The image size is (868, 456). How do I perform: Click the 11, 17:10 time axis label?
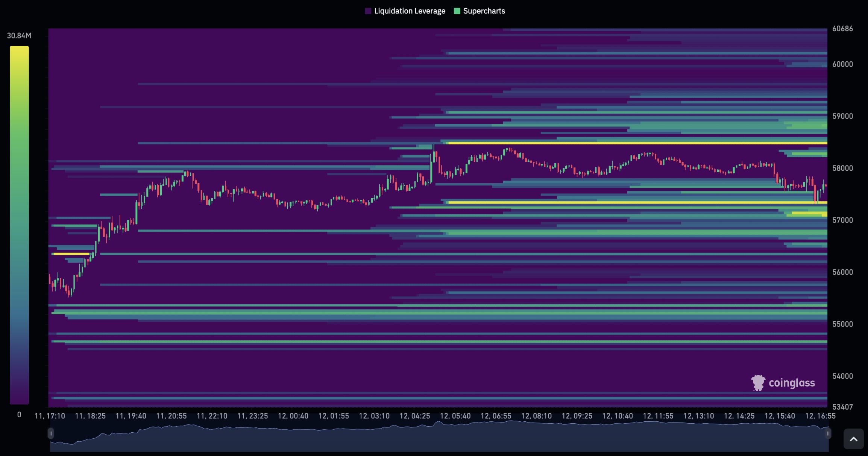tap(50, 416)
